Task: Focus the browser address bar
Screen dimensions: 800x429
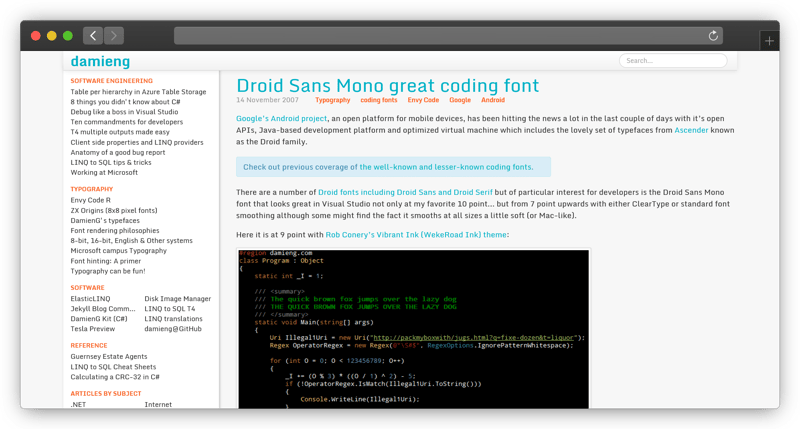Action: point(448,35)
